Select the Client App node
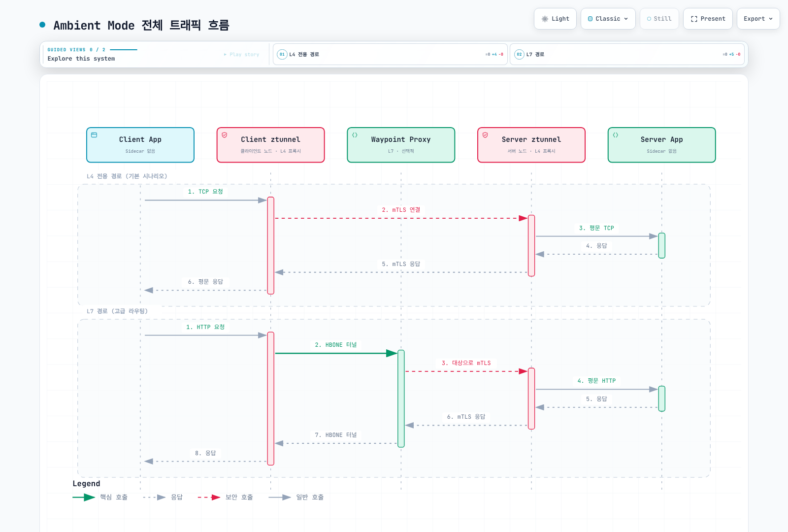The image size is (788, 532). click(140, 145)
